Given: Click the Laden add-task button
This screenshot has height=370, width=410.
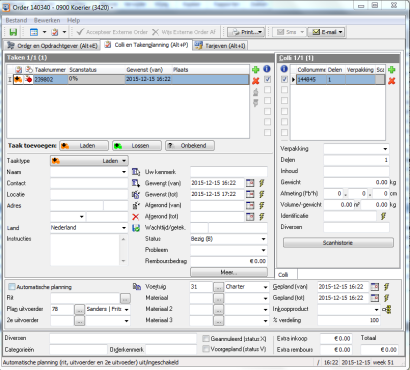Looking at the screenshot, I should [84, 146].
